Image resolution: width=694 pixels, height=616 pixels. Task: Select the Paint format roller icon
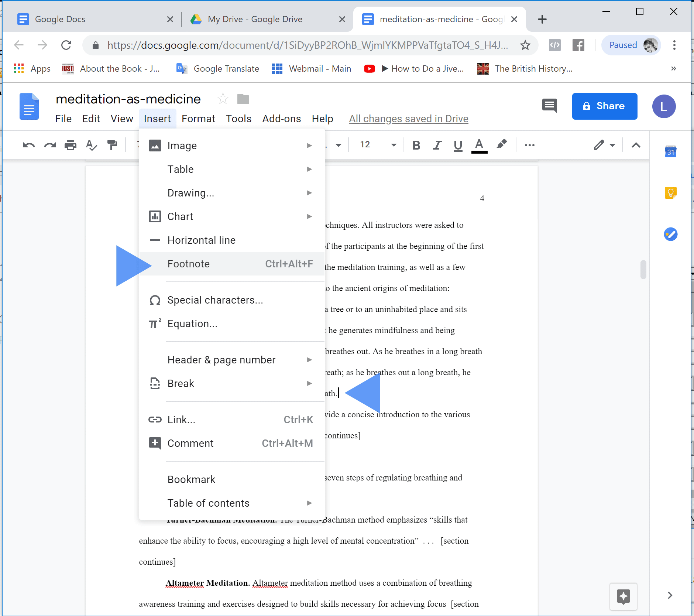(x=112, y=145)
